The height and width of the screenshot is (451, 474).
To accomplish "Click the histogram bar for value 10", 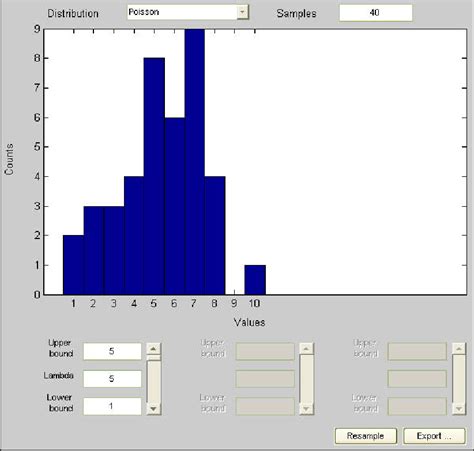I will coord(255,280).
